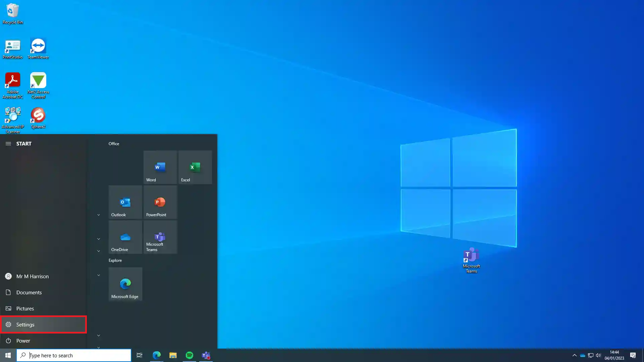Image resolution: width=644 pixels, height=362 pixels.
Task: Expand the chevron beside Explore section
Action: tap(98, 275)
